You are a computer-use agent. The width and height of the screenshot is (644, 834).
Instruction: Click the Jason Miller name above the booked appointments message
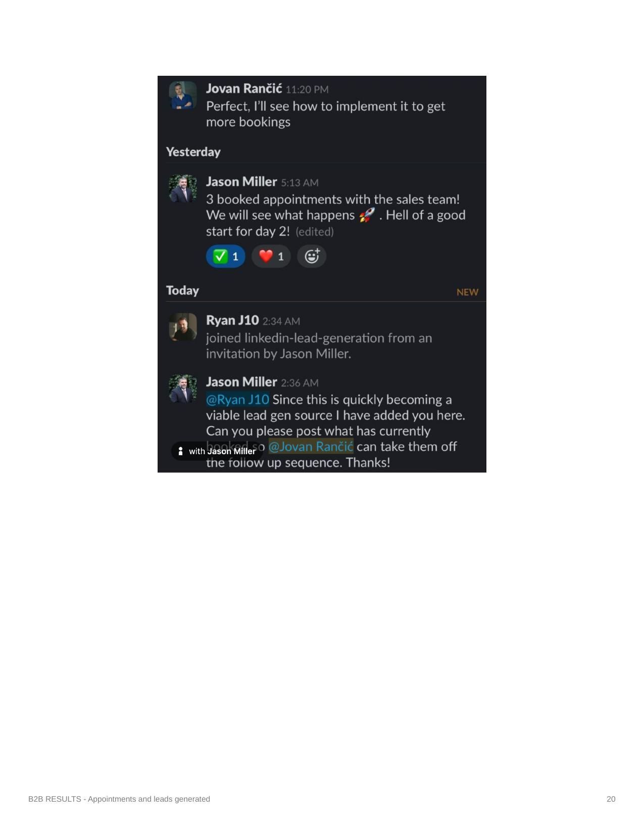[241, 182]
